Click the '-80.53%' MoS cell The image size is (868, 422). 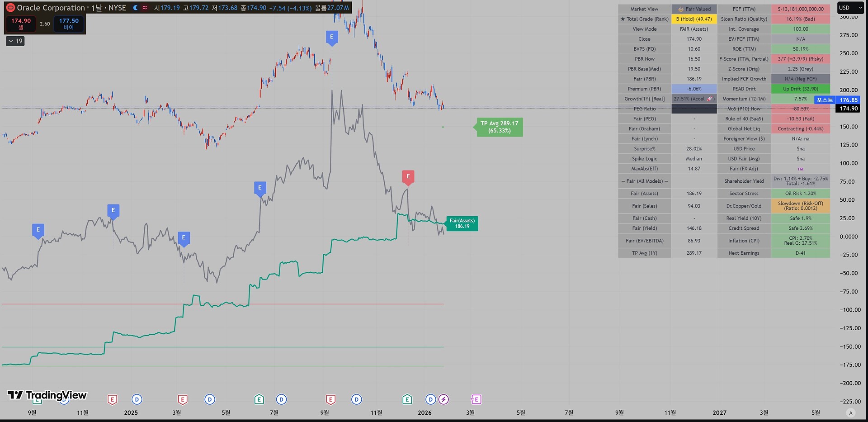pyautogui.click(x=801, y=109)
